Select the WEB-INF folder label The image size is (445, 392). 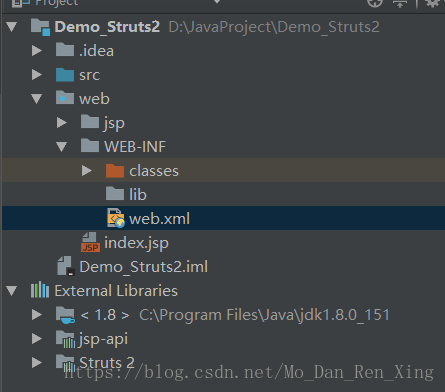click(135, 147)
